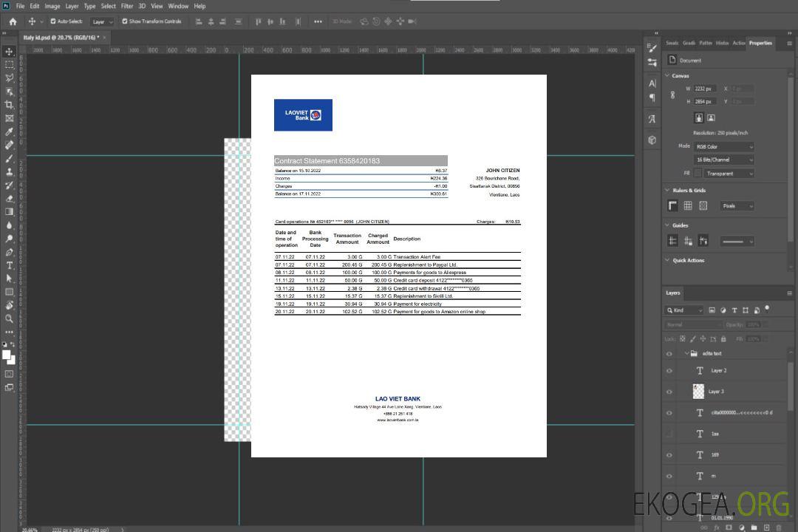Select the Lasso tool

[x=10, y=78]
